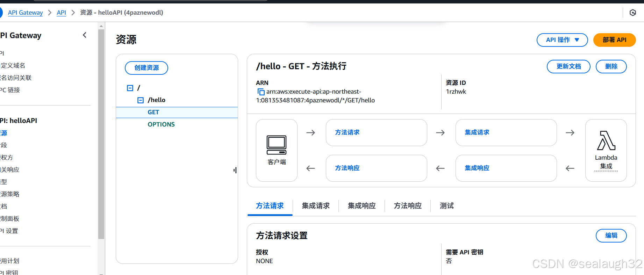The image size is (644, 275).
Task: Open the 测试 tab
Action: tap(446, 206)
